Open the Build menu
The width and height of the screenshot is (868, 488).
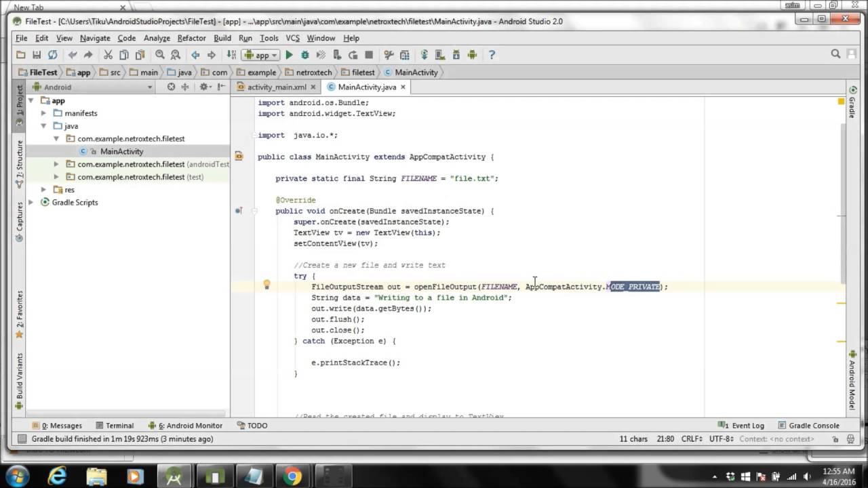click(222, 38)
